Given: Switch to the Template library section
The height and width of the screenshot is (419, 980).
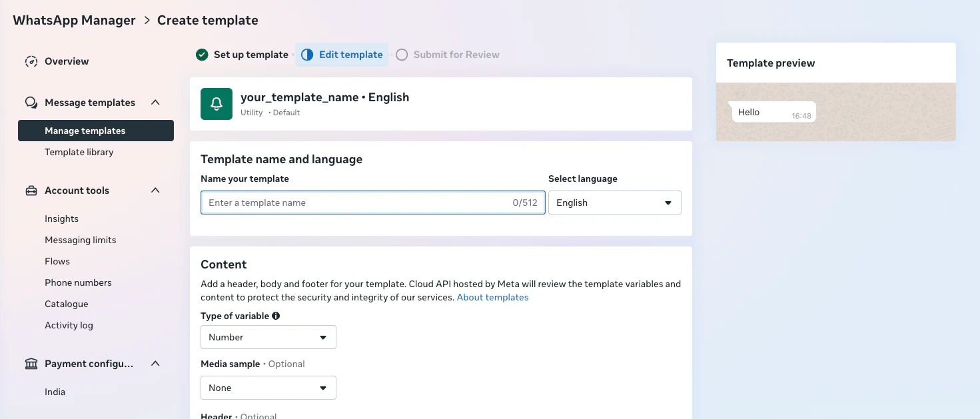Looking at the screenshot, I should 79,152.
